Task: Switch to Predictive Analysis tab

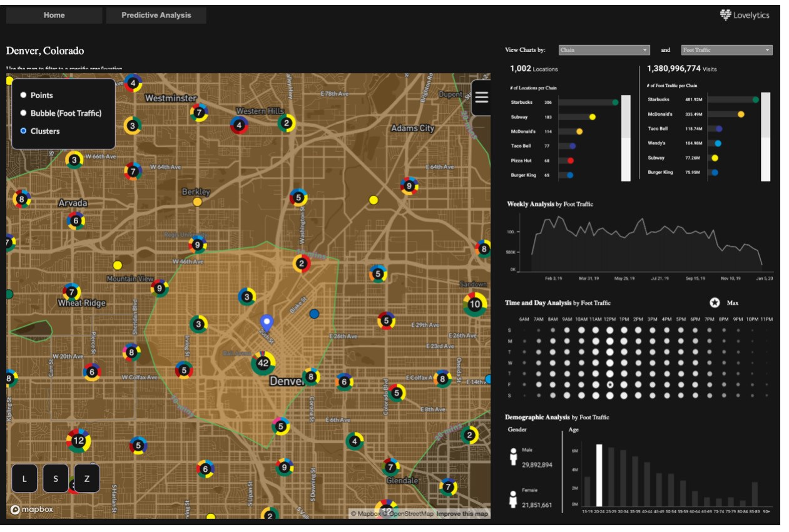Action: [x=156, y=15]
